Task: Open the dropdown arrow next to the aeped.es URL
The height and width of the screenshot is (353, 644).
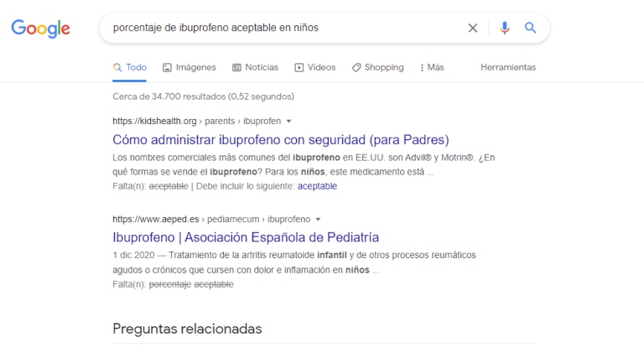Action: tap(318, 219)
